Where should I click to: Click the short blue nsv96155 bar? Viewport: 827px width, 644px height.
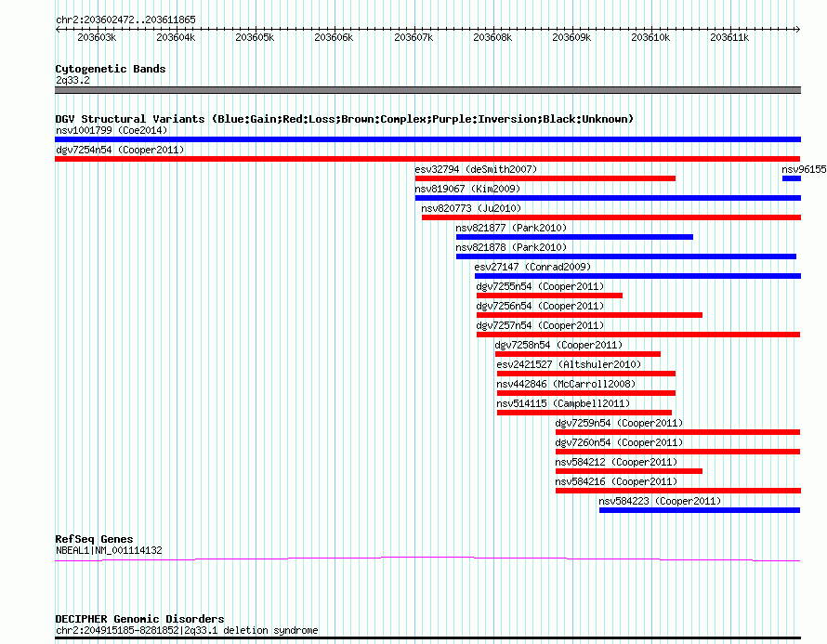pyautogui.click(x=792, y=178)
